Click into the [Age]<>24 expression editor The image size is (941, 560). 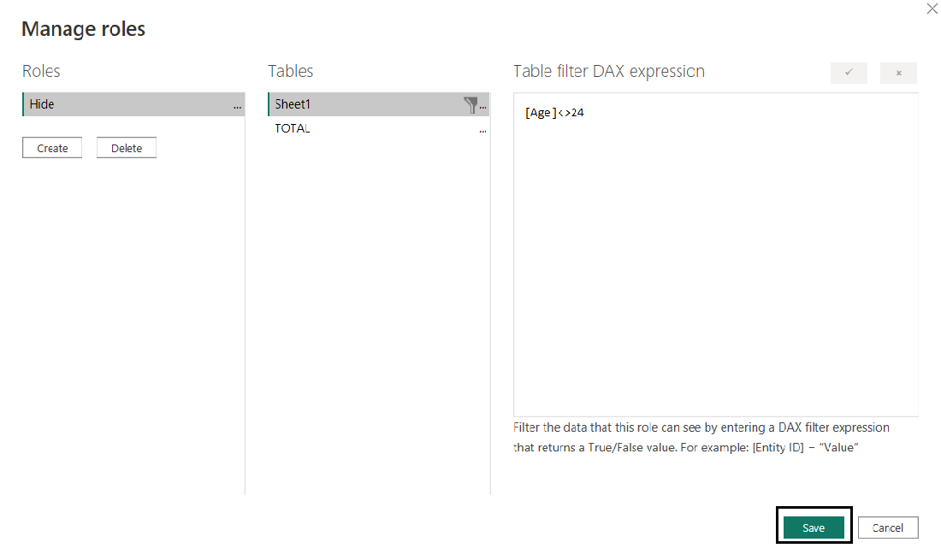point(715,256)
